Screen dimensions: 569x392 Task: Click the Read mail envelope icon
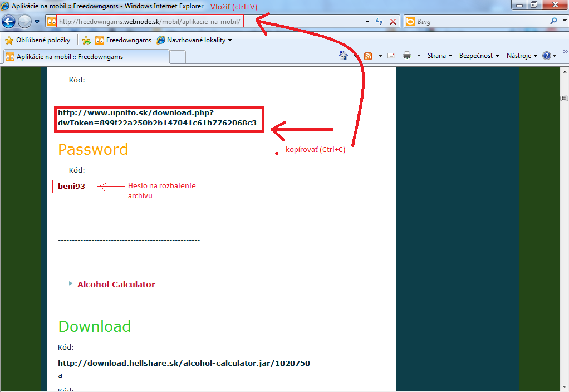391,56
